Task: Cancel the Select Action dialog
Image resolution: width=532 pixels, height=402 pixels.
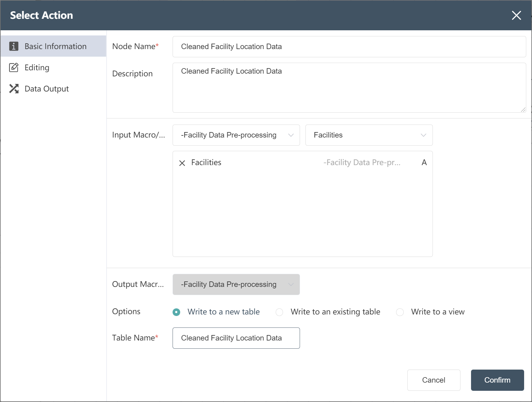Action: tap(434, 380)
